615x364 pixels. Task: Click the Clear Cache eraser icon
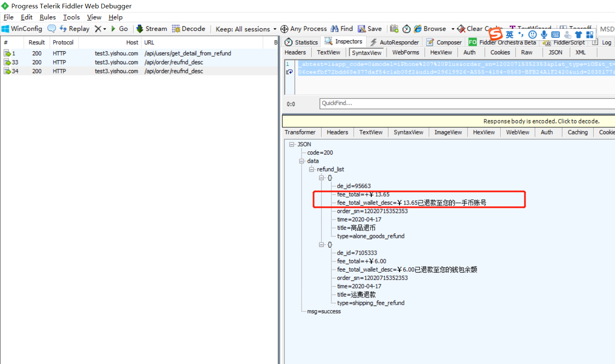point(461,29)
